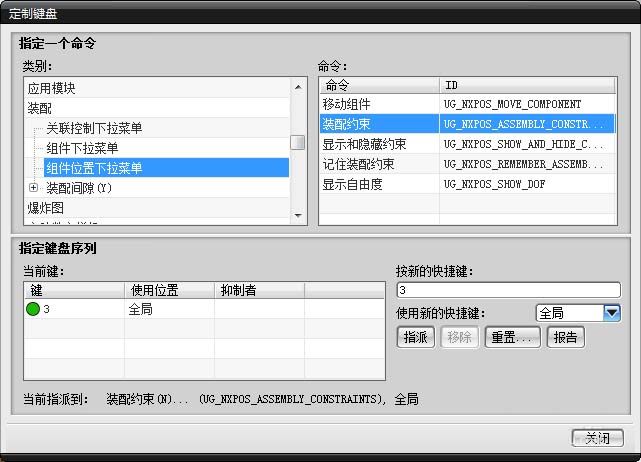Select 组件位置下拉菜单 tree item
The image size is (641, 462).
click(x=166, y=168)
